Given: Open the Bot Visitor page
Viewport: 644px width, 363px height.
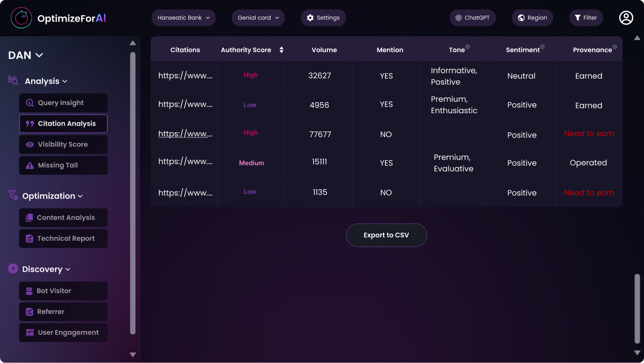Looking at the screenshot, I should 63,291.
